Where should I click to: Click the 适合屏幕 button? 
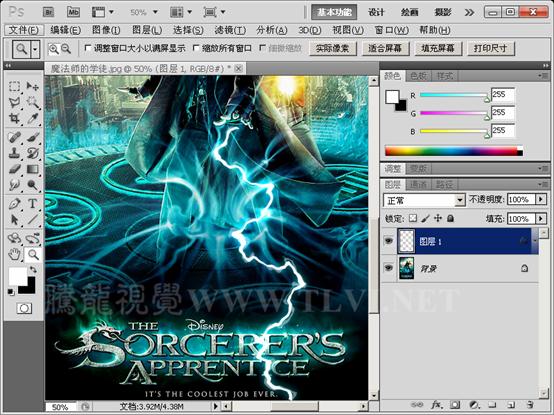click(x=385, y=48)
